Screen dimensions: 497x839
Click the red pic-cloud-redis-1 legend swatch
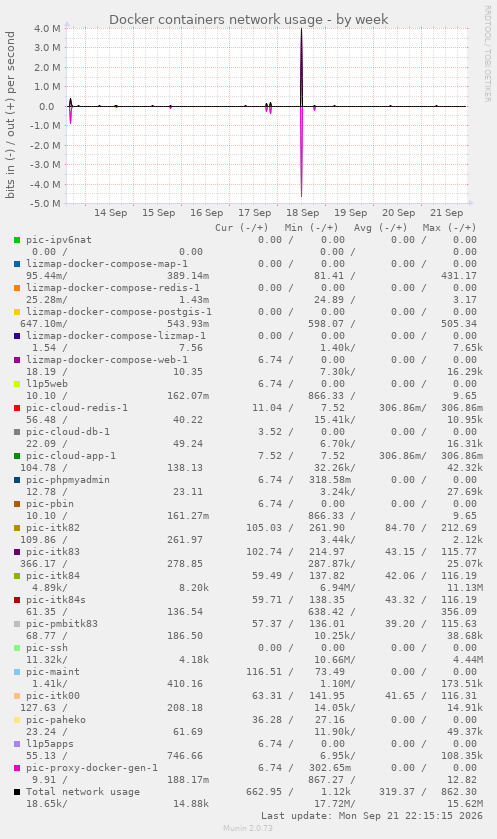pyautogui.click(x=17, y=408)
